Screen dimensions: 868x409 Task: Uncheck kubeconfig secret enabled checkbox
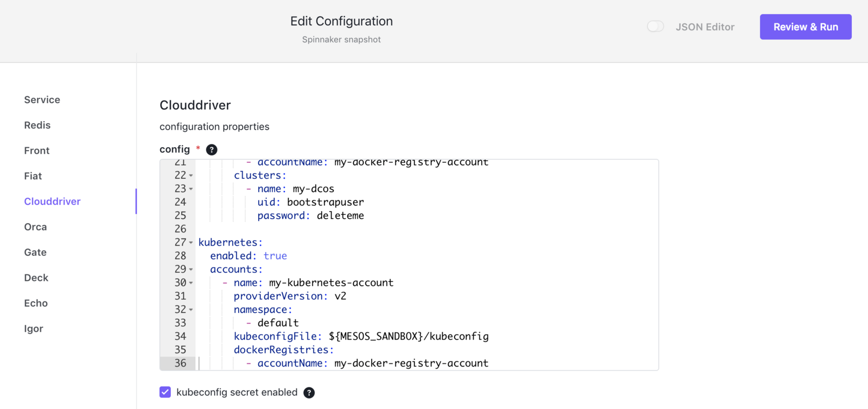(165, 392)
